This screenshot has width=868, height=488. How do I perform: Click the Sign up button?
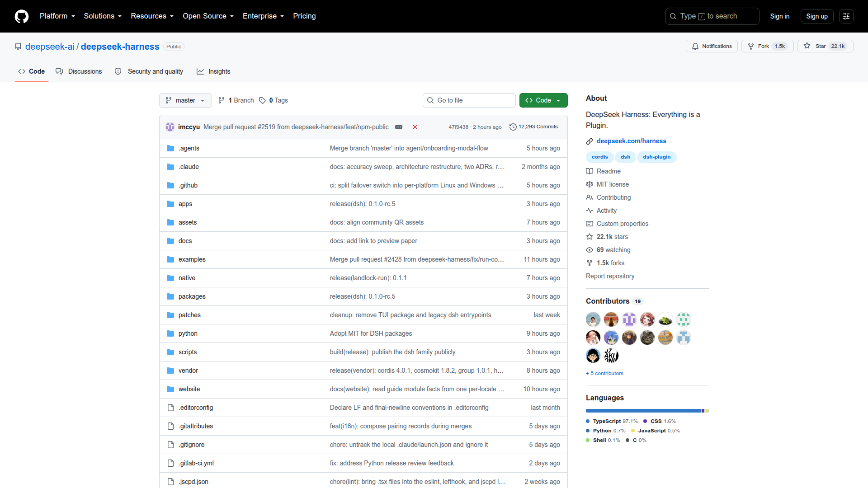point(817,16)
